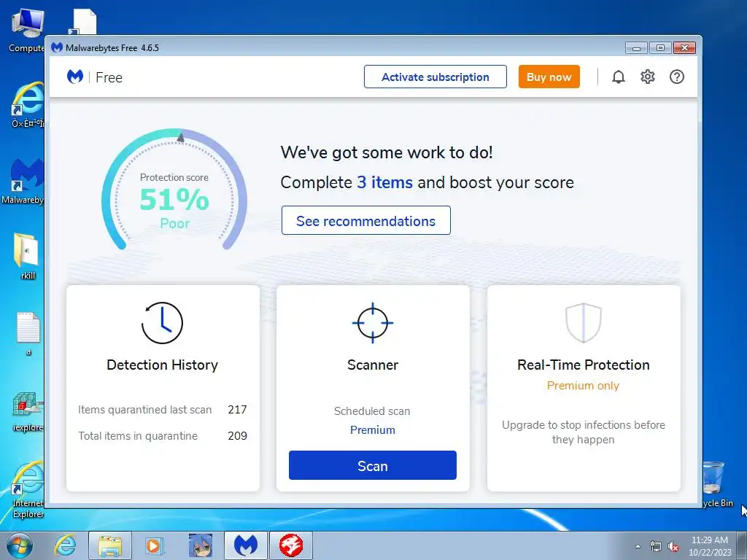This screenshot has height=560, width=747.
Task: Open Windows Media Player taskbar icon
Action: [154, 545]
